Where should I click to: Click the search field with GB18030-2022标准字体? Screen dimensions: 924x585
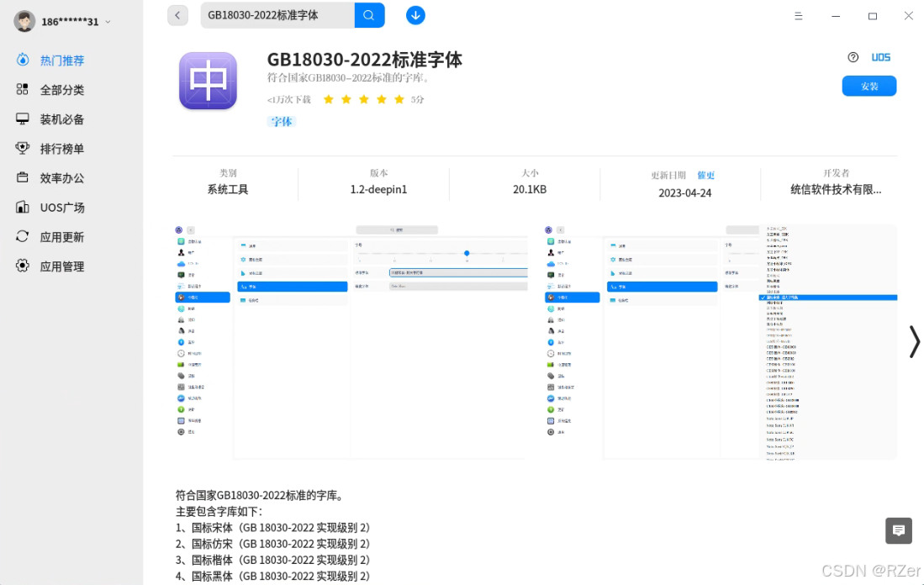(x=277, y=15)
